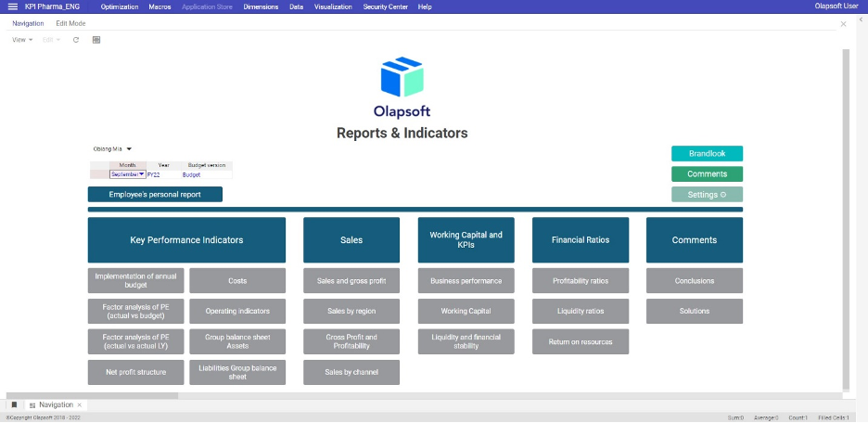Close the panel with the X icon
Screen dimensions: 868x423
pos(843,24)
